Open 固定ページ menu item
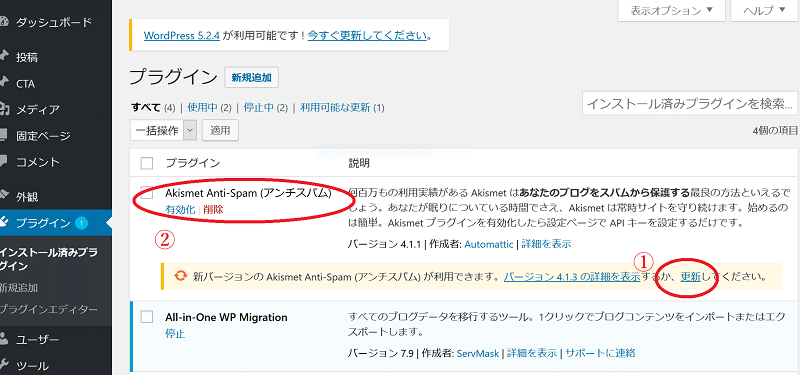Screen dimensions: 800x375 point(43,136)
